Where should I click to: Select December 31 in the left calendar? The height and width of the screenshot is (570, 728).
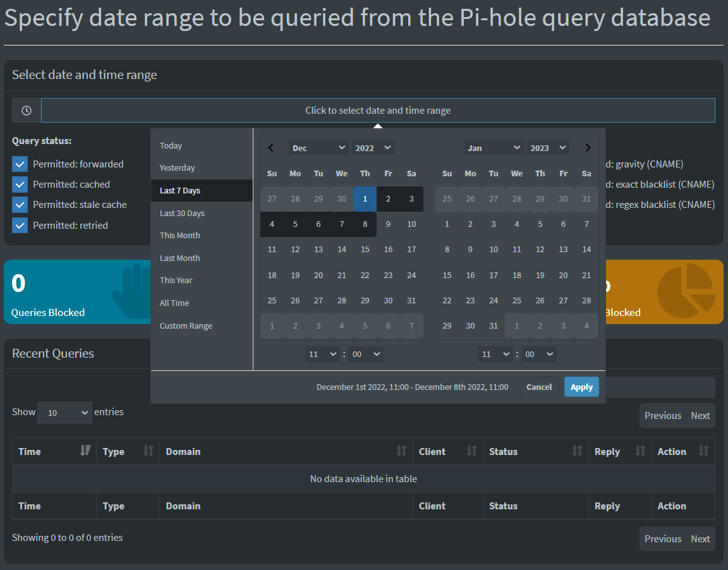point(411,301)
